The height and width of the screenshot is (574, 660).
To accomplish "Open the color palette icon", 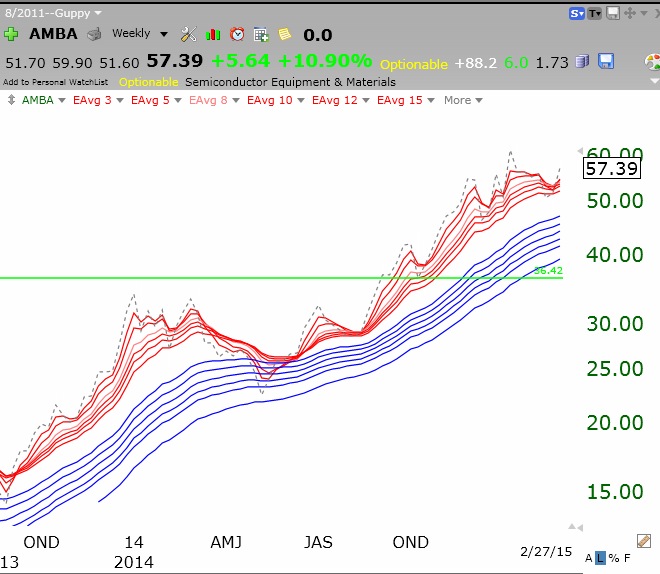I will tap(652, 62).
